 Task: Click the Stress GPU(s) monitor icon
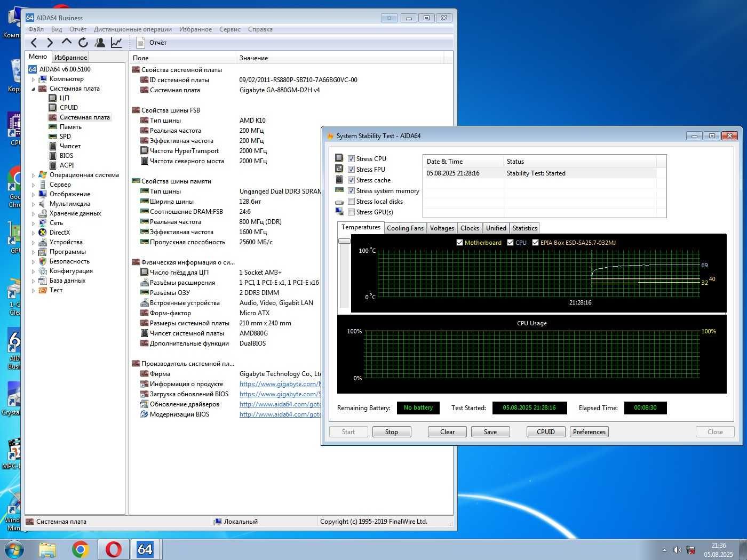coord(339,212)
